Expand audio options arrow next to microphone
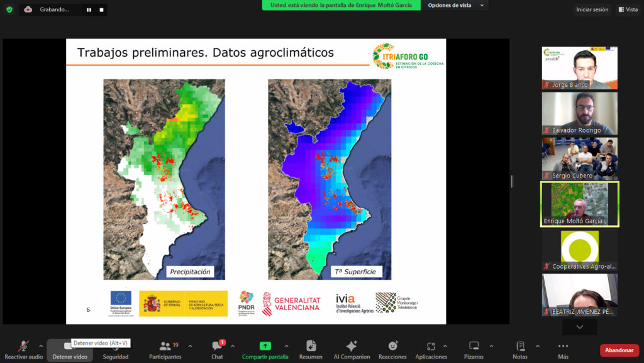The height and width of the screenshot is (363, 644). pyautogui.click(x=41, y=346)
